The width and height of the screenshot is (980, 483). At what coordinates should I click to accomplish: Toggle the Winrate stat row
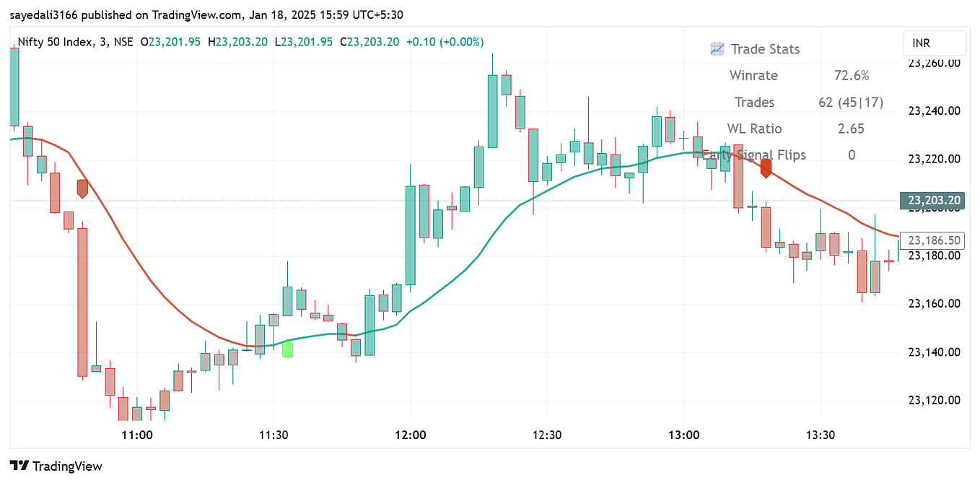pyautogui.click(x=753, y=75)
